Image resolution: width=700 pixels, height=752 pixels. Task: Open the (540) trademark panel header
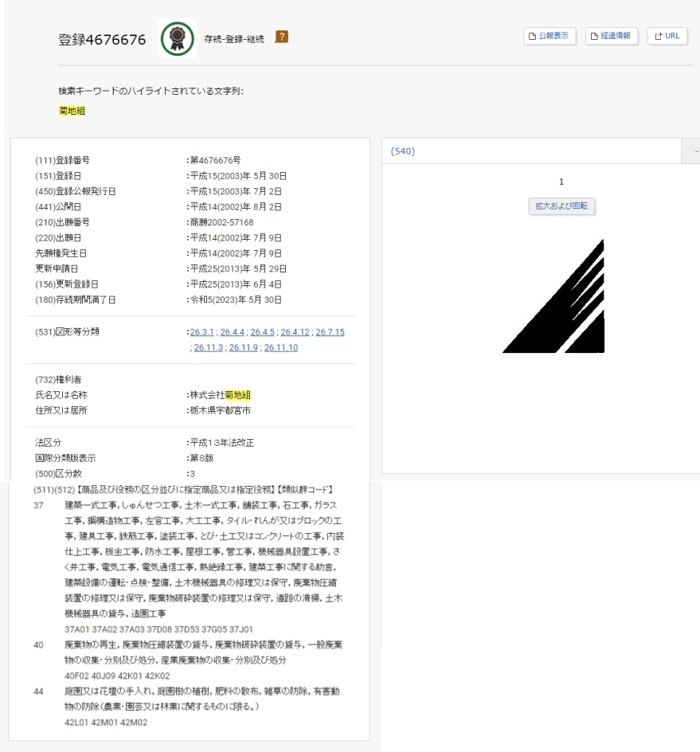(x=531, y=151)
